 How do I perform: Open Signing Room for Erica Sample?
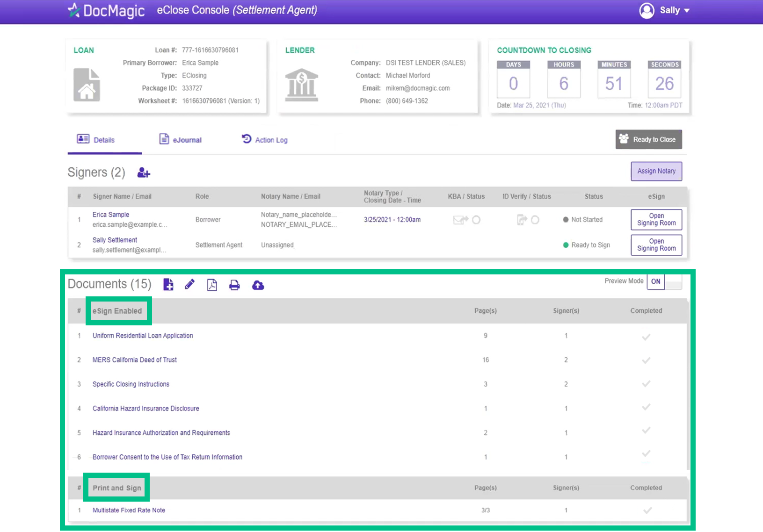(656, 219)
